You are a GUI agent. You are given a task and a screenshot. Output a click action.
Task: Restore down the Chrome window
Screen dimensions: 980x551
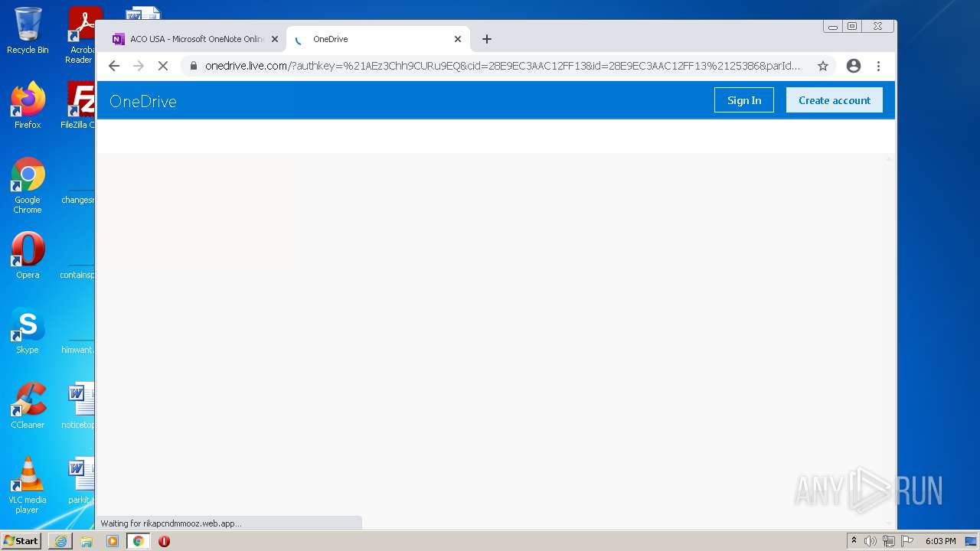852,26
